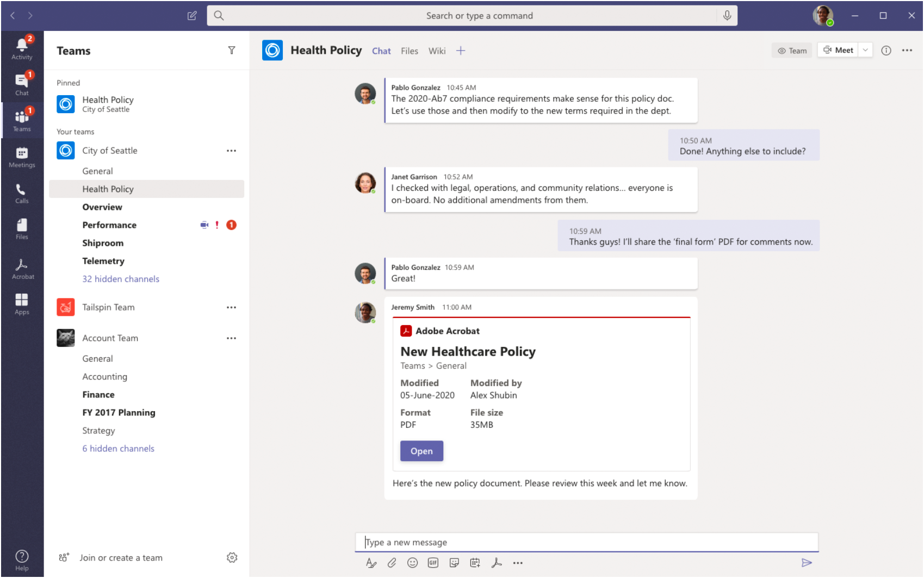Open the Activity feed
924x578 pixels.
[22, 47]
